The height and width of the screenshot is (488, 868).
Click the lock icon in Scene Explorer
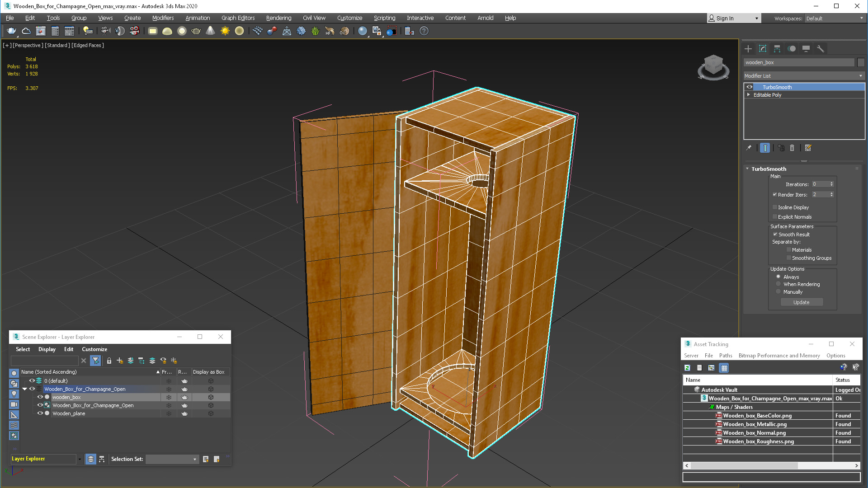tap(109, 361)
